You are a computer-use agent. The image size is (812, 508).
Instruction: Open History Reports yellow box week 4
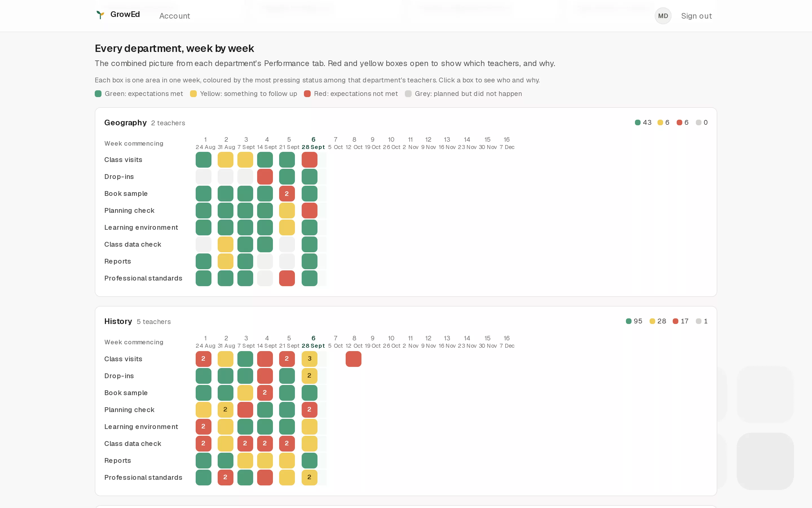[x=265, y=461]
